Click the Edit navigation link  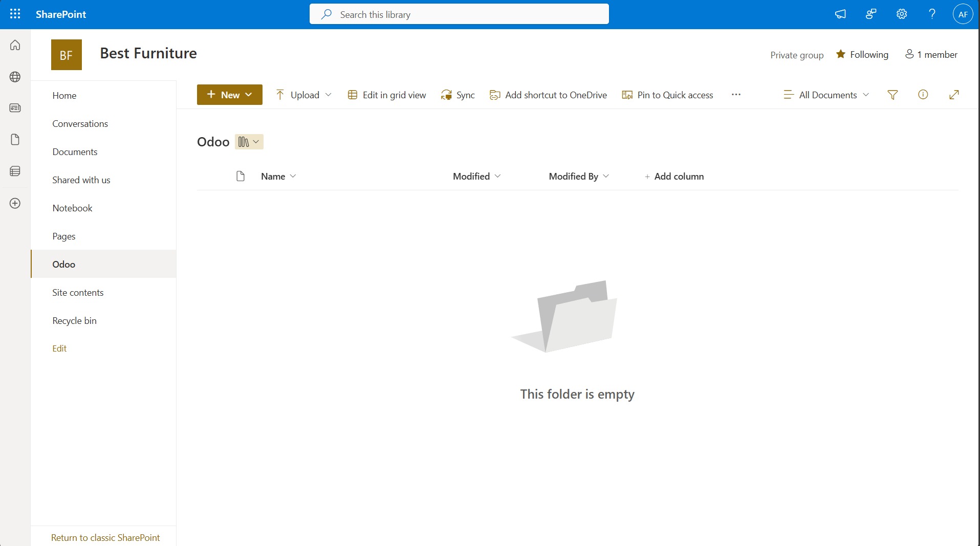click(59, 348)
